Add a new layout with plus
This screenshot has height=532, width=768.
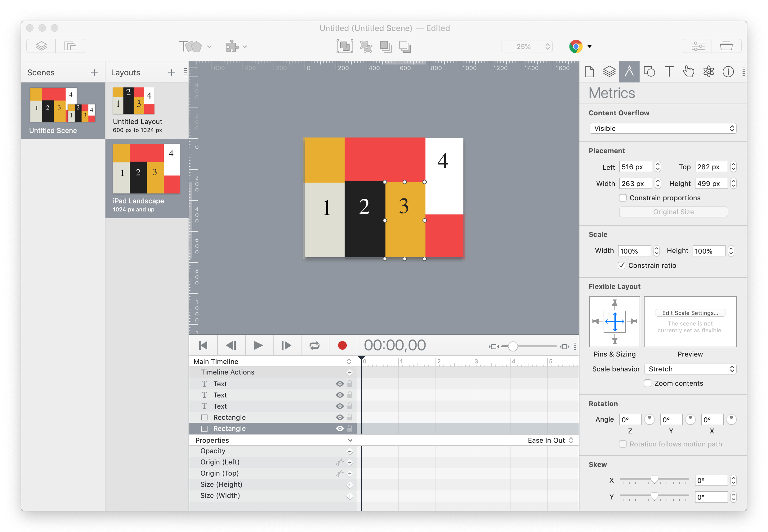click(172, 72)
